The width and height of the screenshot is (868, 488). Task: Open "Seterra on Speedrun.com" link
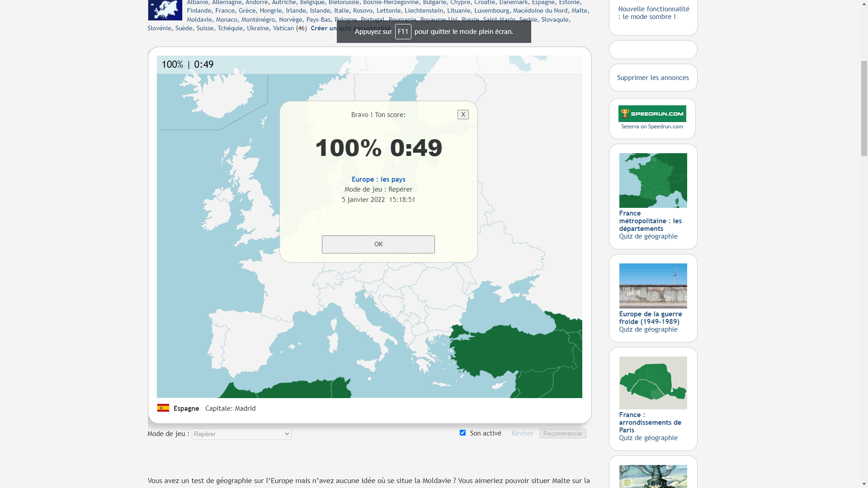click(x=652, y=127)
